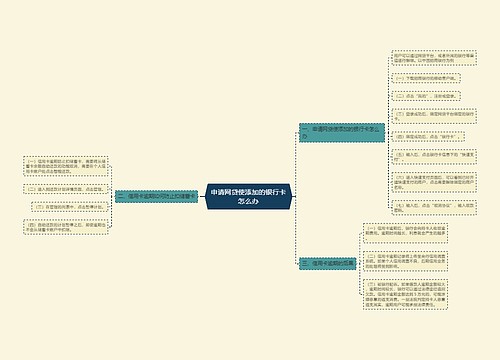Click step (二) in branch one's list
Screen dimensions: 500x360
tap(426, 96)
